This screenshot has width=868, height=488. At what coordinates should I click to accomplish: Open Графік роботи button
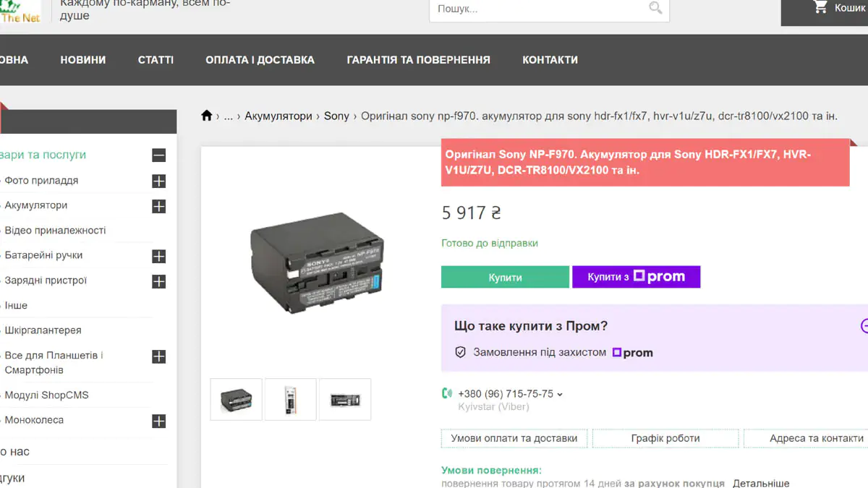665,438
